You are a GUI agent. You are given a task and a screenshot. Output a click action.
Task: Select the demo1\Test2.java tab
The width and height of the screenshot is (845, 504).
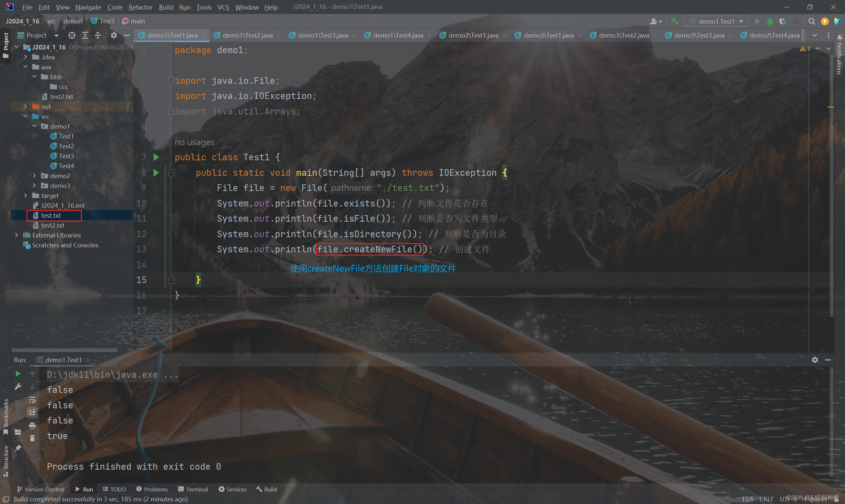247,35
